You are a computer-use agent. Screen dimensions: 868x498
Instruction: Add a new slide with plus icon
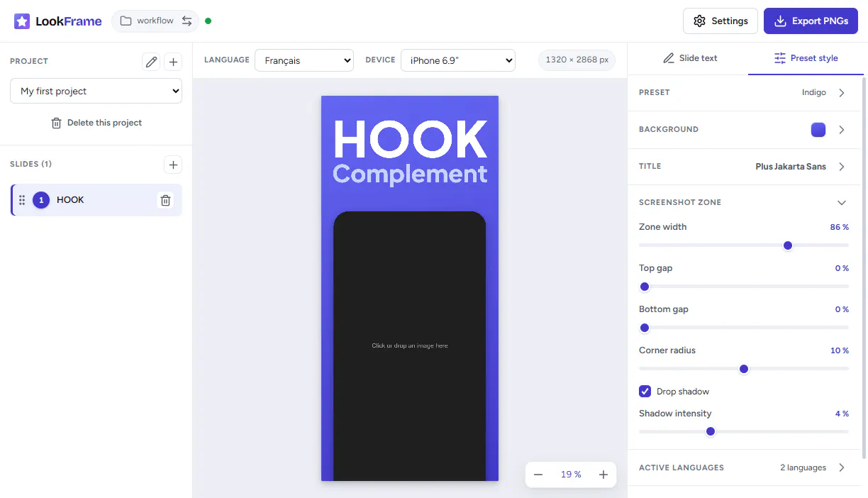(173, 165)
